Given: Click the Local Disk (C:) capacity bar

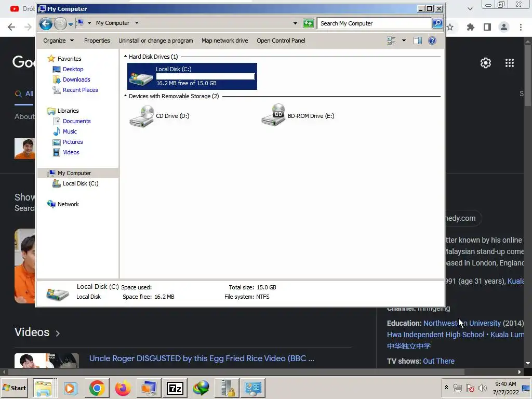Looking at the screenshot, I should point(206,76).
